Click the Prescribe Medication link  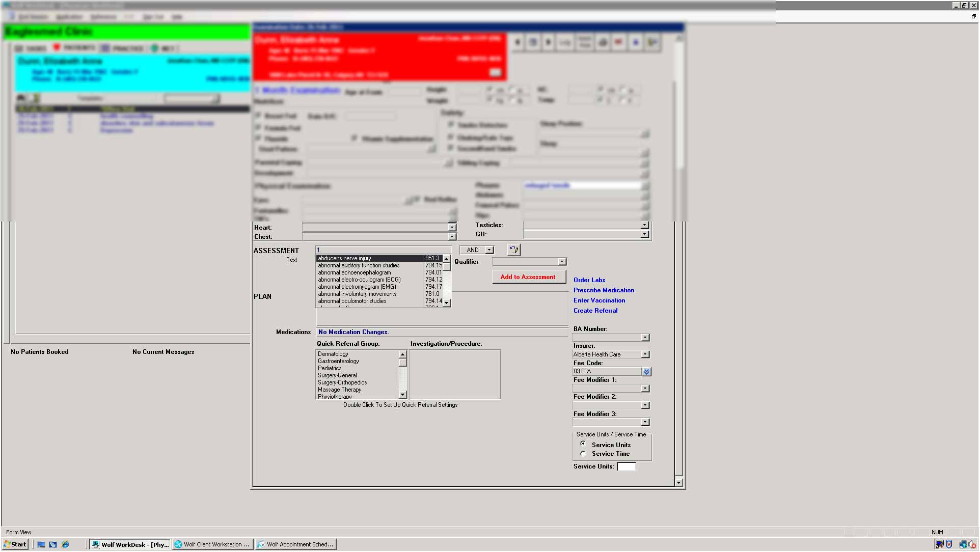[x=604, y=290]
